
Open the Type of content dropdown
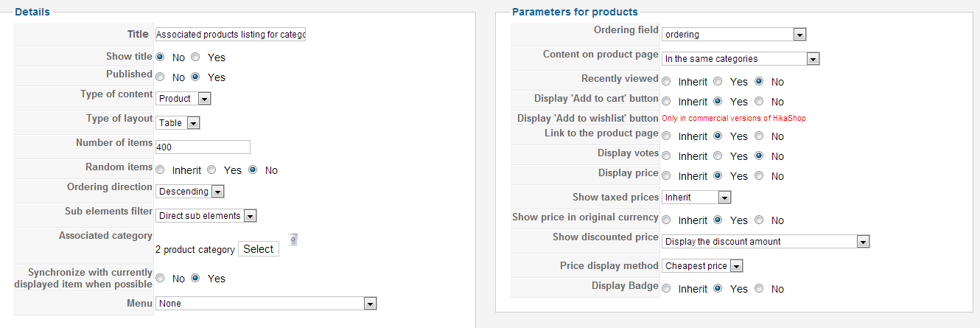coord(183,98)
